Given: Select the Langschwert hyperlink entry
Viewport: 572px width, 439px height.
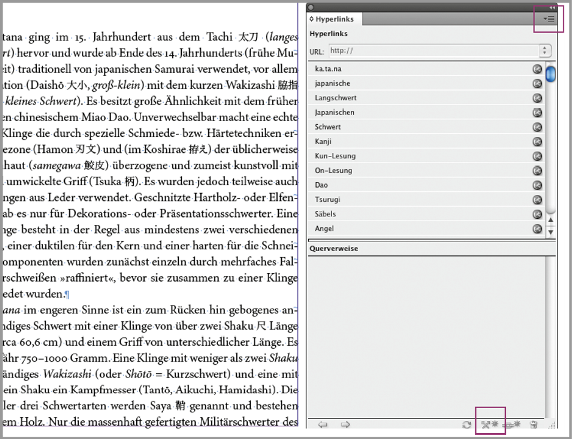Looking at the screenshot, I should tap(426, 98).
